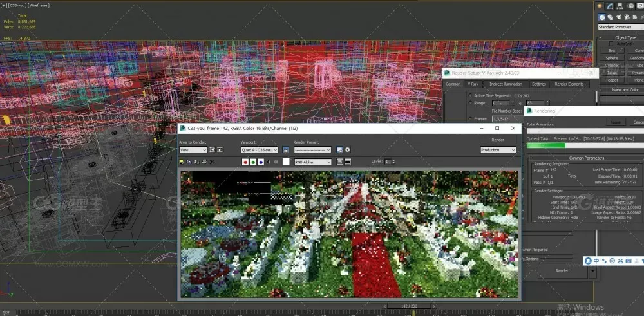
Task: Click Render Setup icon in frame buffer
Action: 339,150
